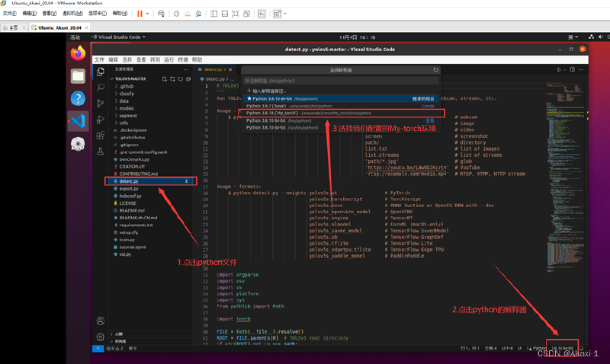
Task: Click the New File icon in the explorer header
Action: (164, 79)
